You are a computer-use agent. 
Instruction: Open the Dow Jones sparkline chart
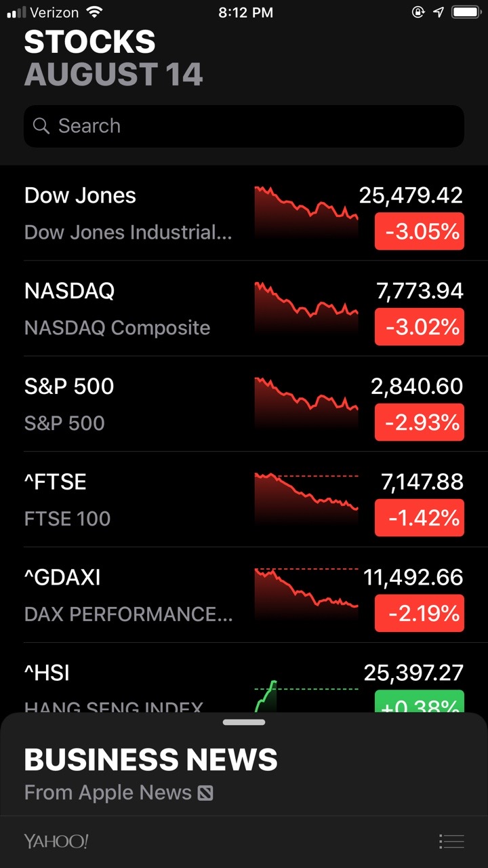[x=306, y=210]
